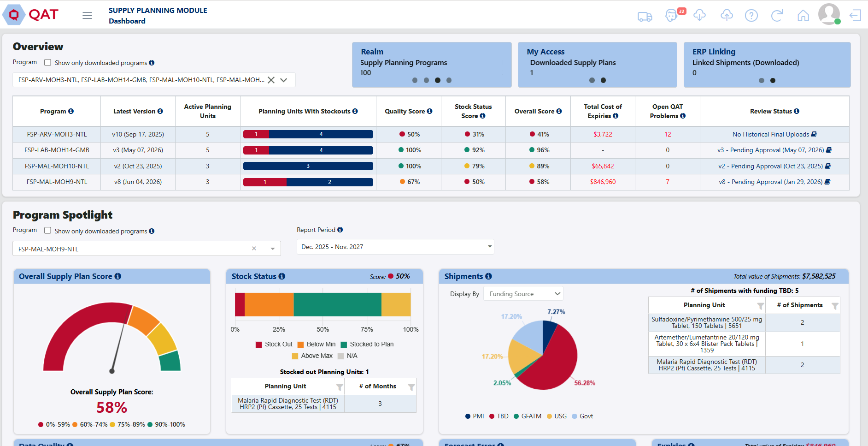This screenshot has height=446, width=868.
Task: Click the QAT logo
Action: pyautogui.click(x=31, y=15)
